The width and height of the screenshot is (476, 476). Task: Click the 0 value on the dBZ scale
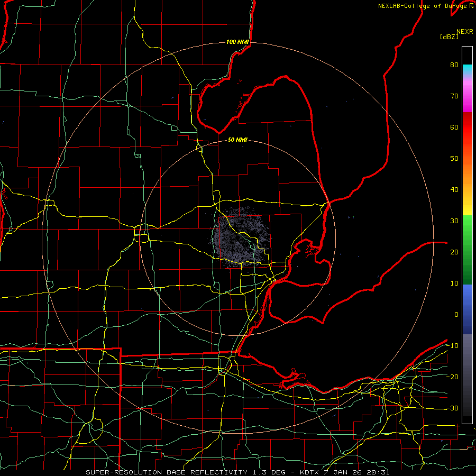click(x=456, y=315)
